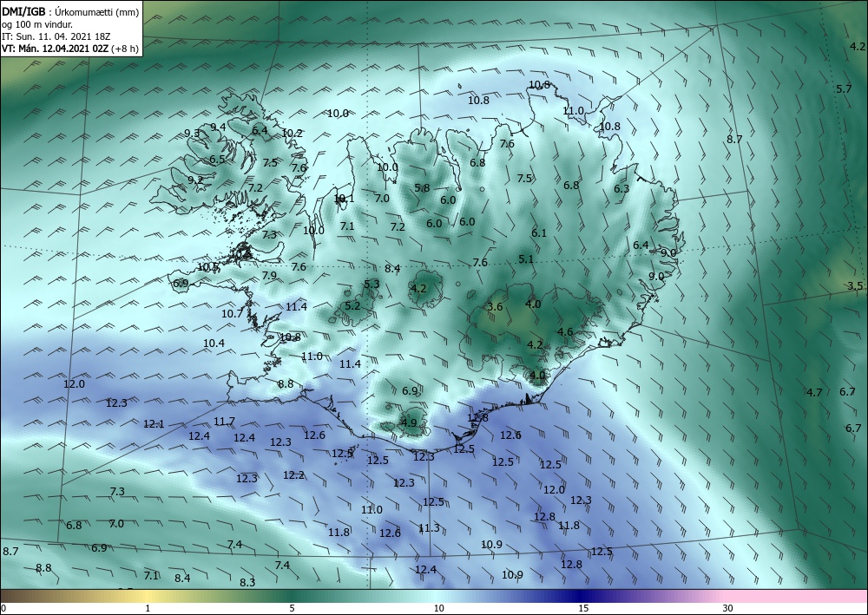Click the 'DMI/IGB : Úrkomumætti (mm)' title text
The height and width of the screenshot is (615, 868).
tap(70, 11)
